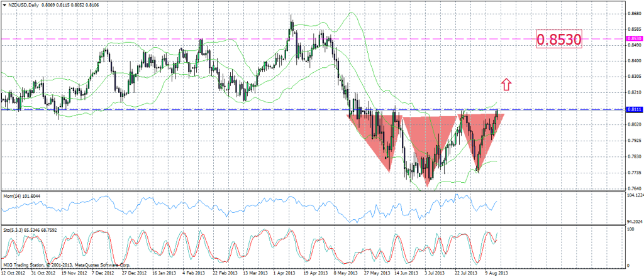Screen dimensions: 644x277
Task: Click the 104.1224 momentum scale value
Action: 634,196
